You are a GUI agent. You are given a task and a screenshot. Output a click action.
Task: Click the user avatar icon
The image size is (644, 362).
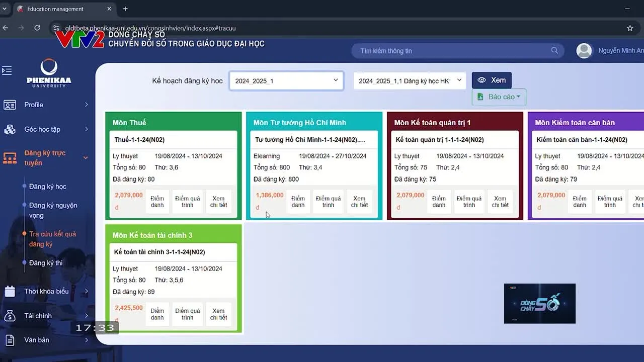(584, 51)
